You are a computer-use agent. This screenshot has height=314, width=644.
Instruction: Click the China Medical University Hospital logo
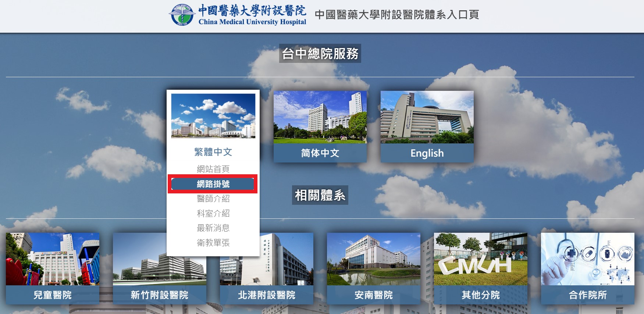[x=238, y=15]
